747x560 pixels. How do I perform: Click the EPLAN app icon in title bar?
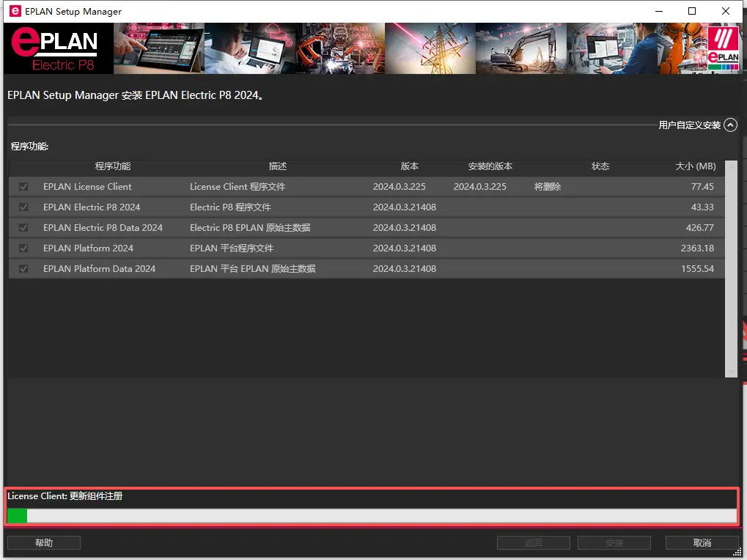coord(15,11)
